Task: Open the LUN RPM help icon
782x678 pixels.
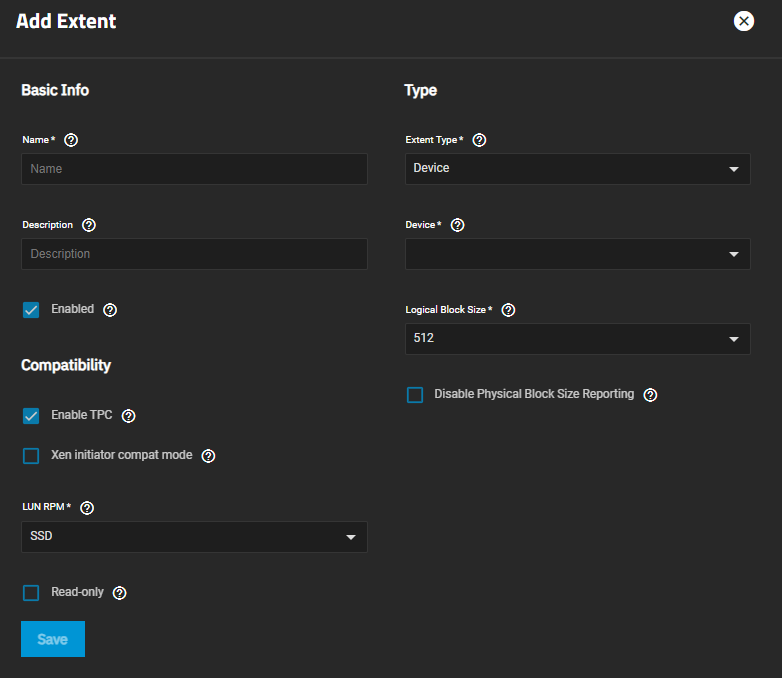Action: pos(87,508)
